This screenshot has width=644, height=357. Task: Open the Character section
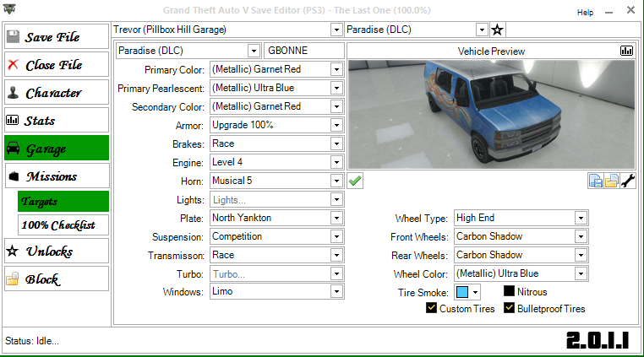pyautogui.click(x=57, y=92)
